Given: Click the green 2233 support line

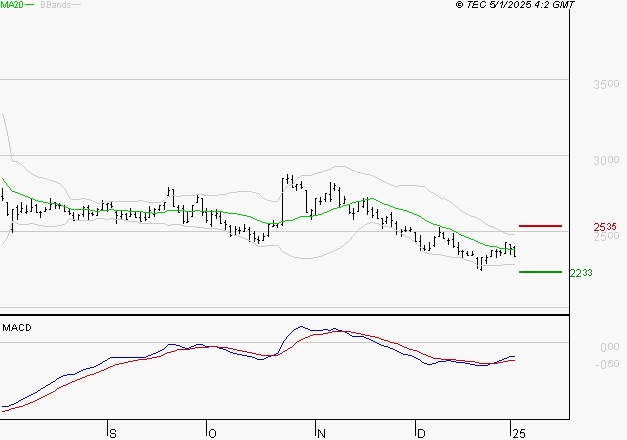Looking at the screenshot, I should [540, 271].
